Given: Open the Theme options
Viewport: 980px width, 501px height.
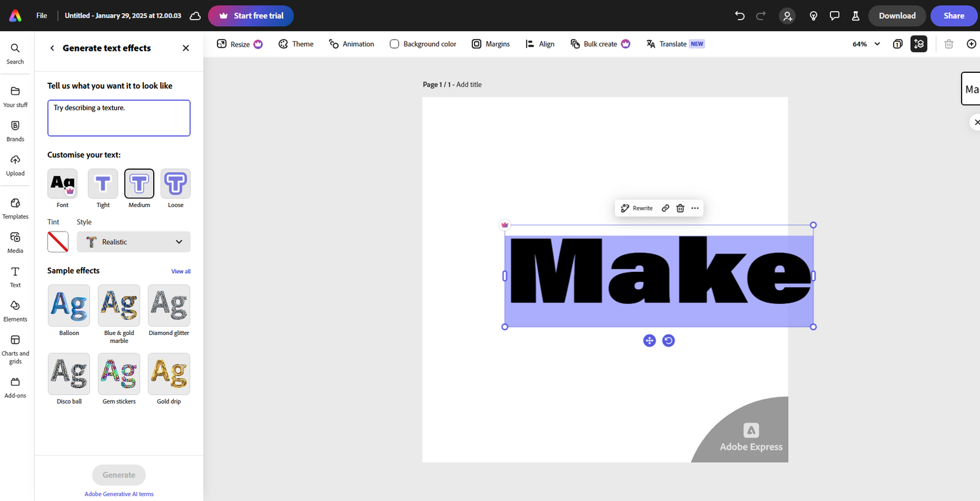Looking at the screenshot, I should pyautogui.click(x=296, y=44).
